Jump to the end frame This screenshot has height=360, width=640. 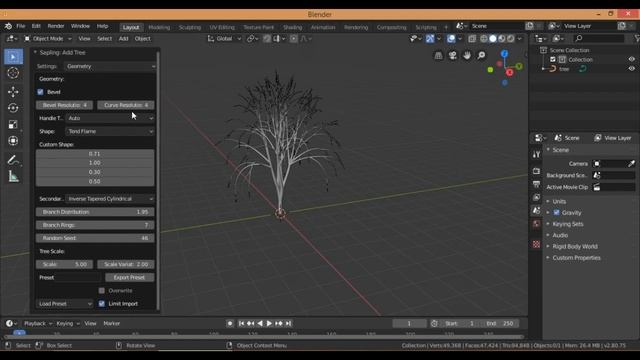click(288, 324)
